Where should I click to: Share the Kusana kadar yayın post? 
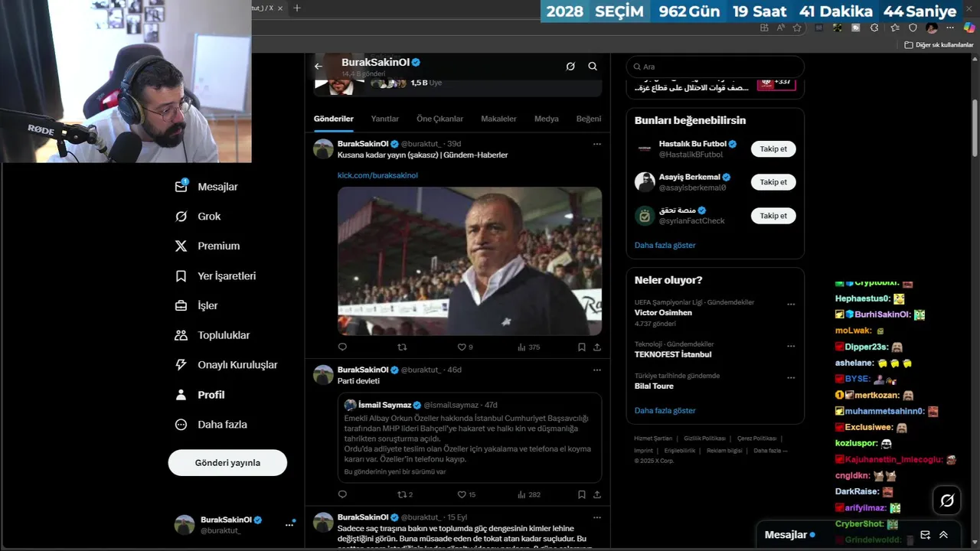tap(597, 347)
